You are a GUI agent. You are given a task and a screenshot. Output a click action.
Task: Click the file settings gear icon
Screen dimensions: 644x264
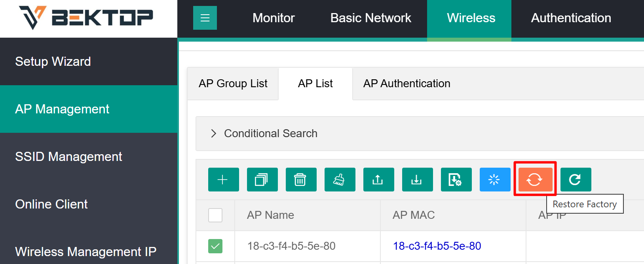[x=456, y=180]
